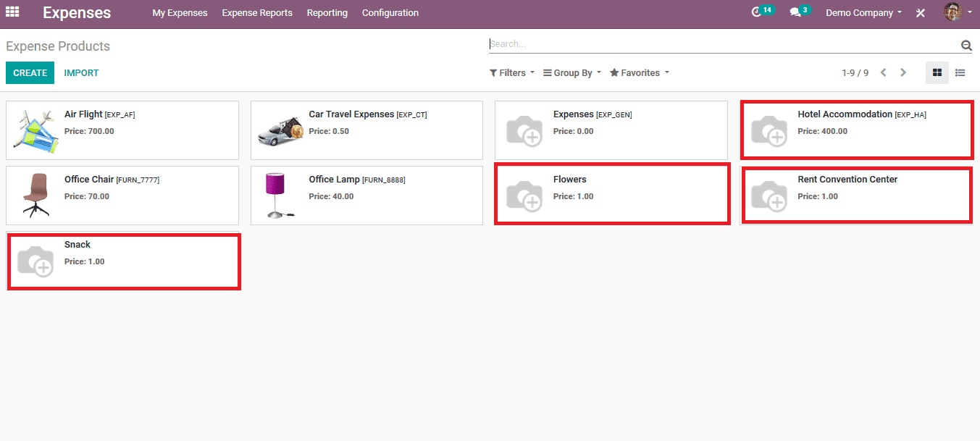
Task: Expand the Favorites dropdown
Action: (x=640, y=72)
